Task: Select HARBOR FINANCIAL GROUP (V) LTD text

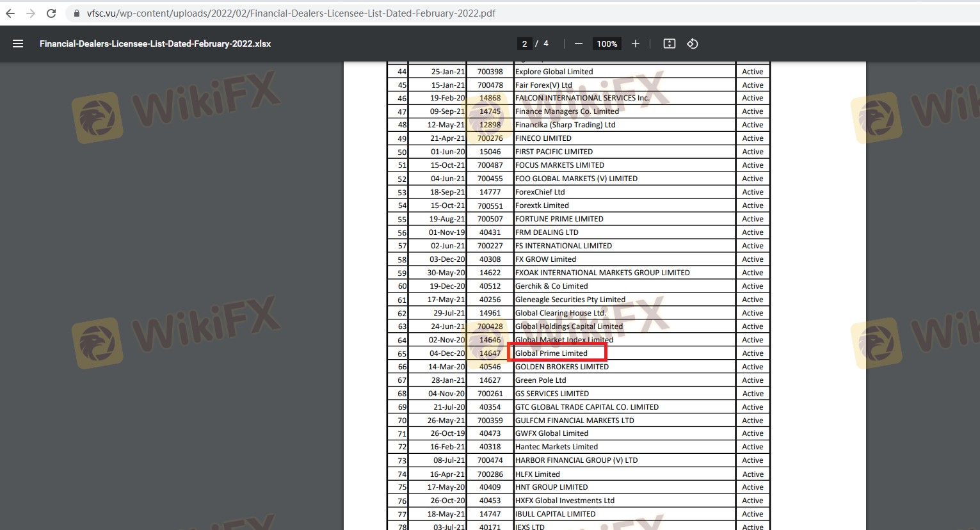Action: (576, 460)
